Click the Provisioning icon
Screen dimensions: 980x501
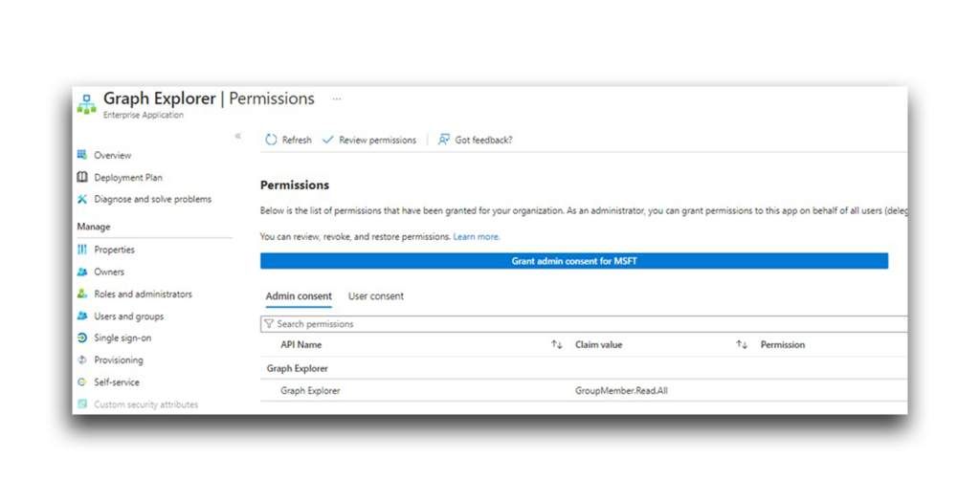tap(82, 359)
